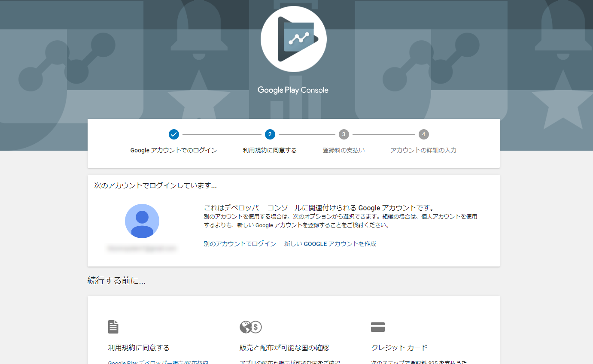Screen dimensions: 593x364
Task: Click the step 2 circle indicator
Action: tap(270, 134)
